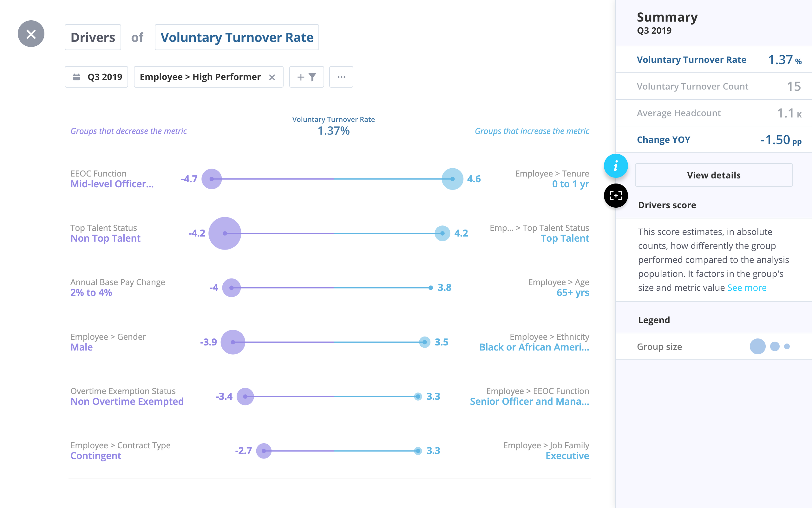Viewport: 812px width, 508px height.
Task: Open the more options ellipsis menu
Action: tap(341, 77)
